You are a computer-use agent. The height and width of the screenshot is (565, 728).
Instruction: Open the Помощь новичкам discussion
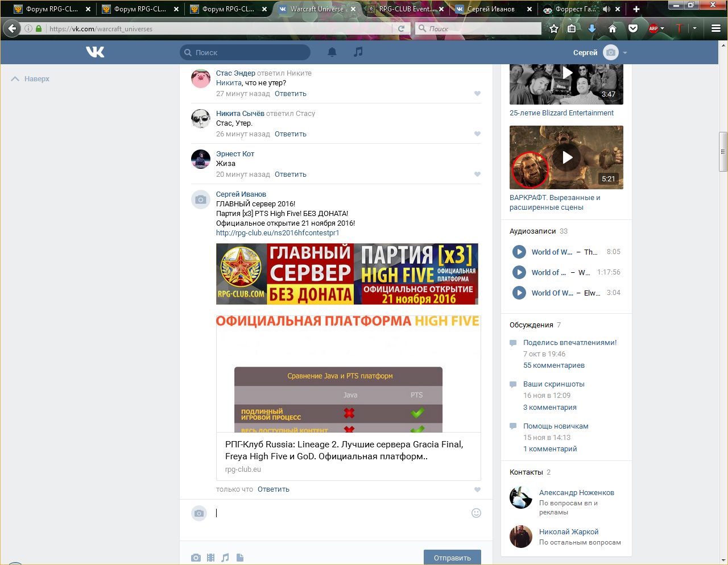(x=556, y=426)
